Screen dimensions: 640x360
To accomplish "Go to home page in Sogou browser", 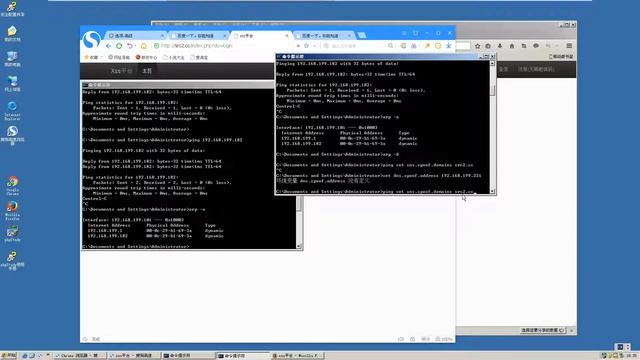I will 144,46.
